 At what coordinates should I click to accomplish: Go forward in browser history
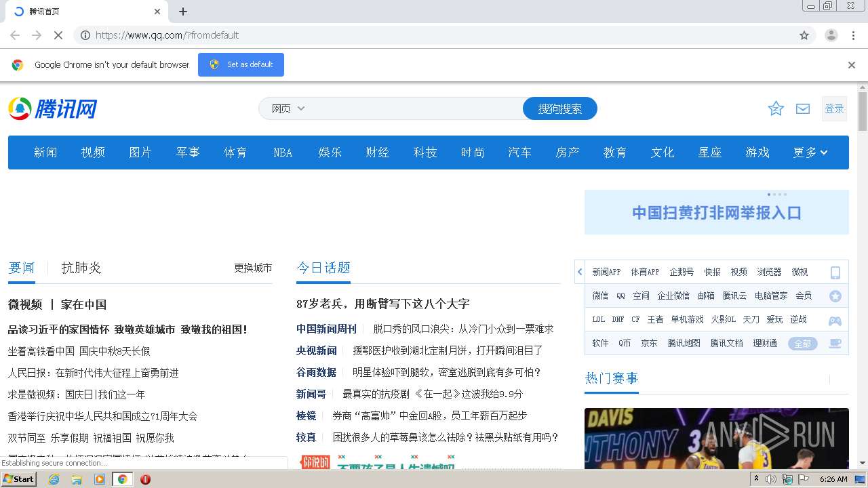(x=37, y=35)
